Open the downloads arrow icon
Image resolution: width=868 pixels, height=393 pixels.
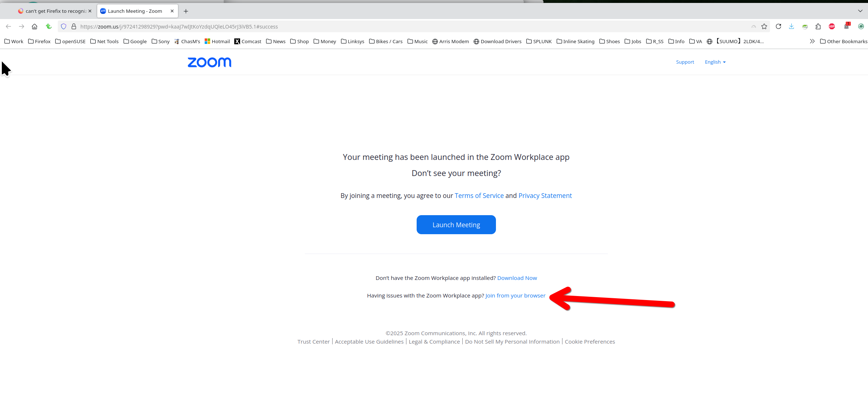click(791, 26)
